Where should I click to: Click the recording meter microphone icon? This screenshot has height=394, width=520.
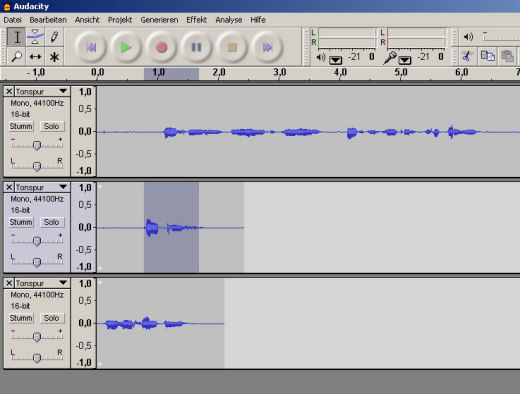pos(389,58)
